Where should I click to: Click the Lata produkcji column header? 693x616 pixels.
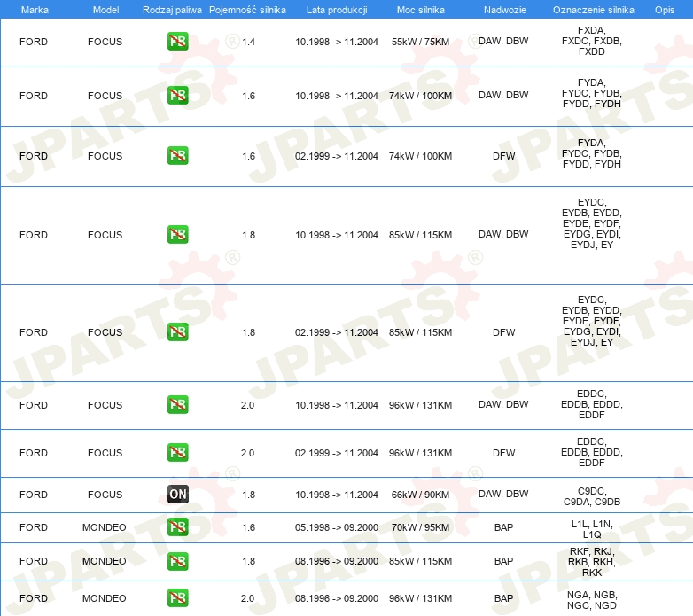[337, 10]
